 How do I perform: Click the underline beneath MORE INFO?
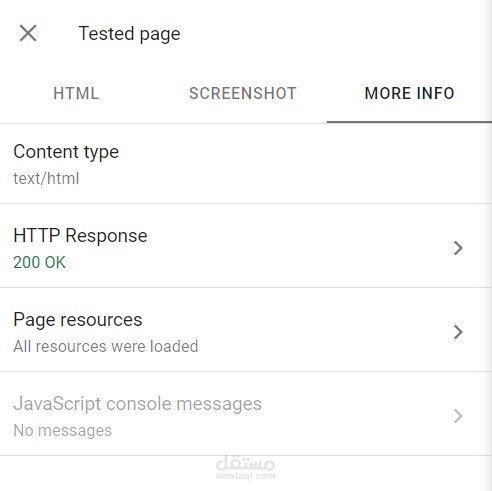click(x=409, y=122)
